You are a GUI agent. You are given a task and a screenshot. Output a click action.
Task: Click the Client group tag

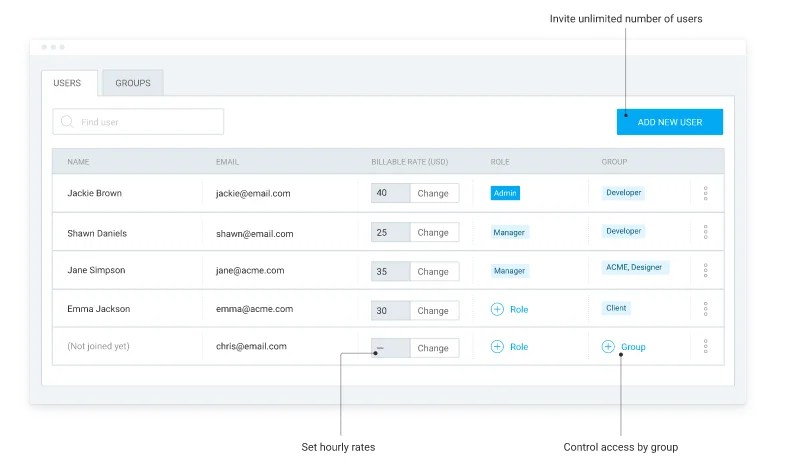(x=616, y=308)
